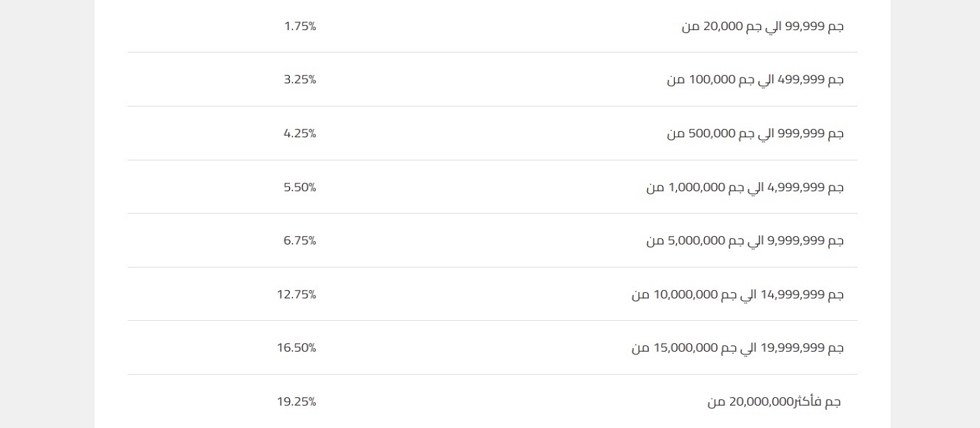
Task: Select the 6.75% rate cell
Action: pos(300,241)
